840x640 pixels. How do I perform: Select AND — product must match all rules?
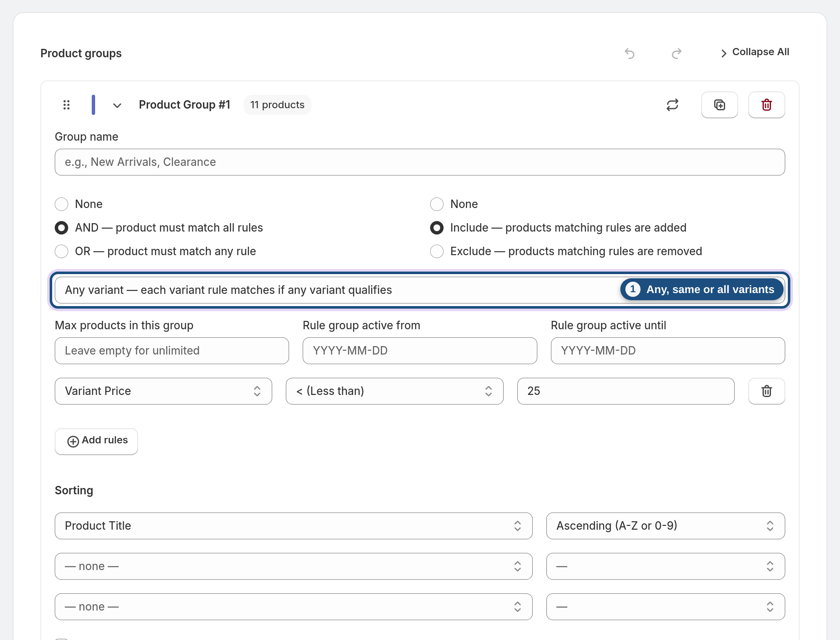click(x=159, y=228)
